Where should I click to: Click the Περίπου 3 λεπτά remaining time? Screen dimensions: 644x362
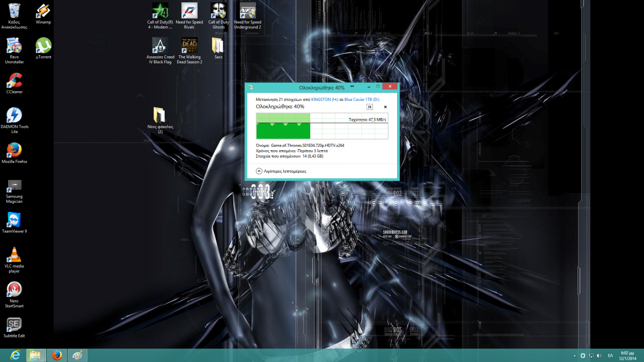(x=313, y=151)
